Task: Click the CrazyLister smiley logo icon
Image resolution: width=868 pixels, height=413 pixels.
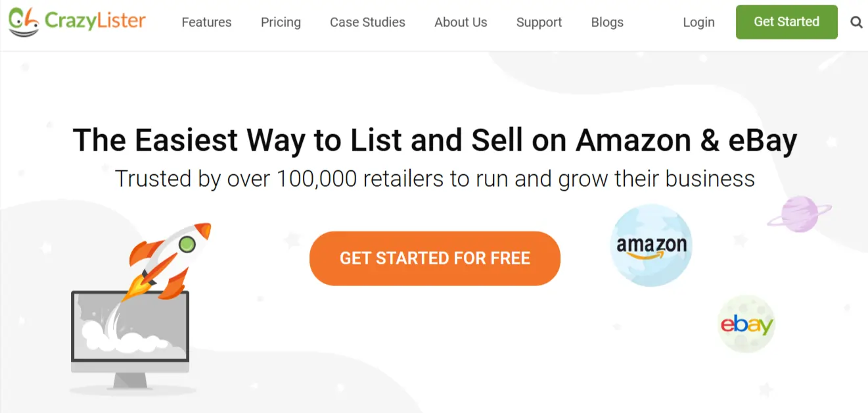Action: click(x=24, y=22)
